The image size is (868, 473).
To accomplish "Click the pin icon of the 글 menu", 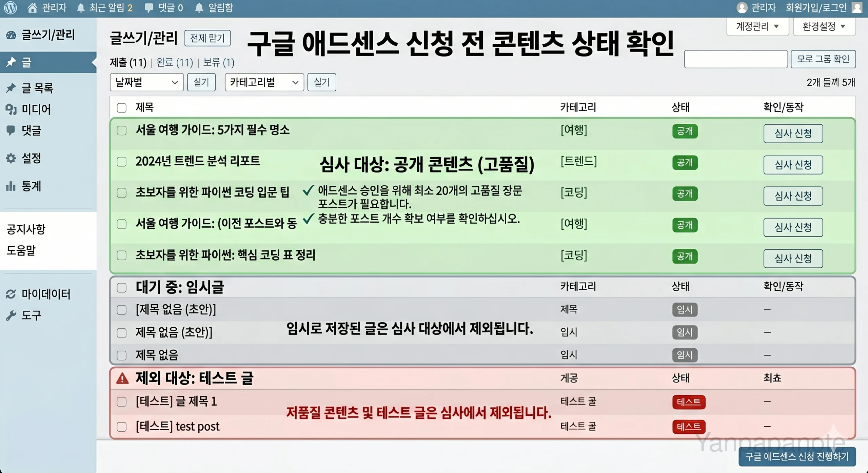I will (11, 62).
